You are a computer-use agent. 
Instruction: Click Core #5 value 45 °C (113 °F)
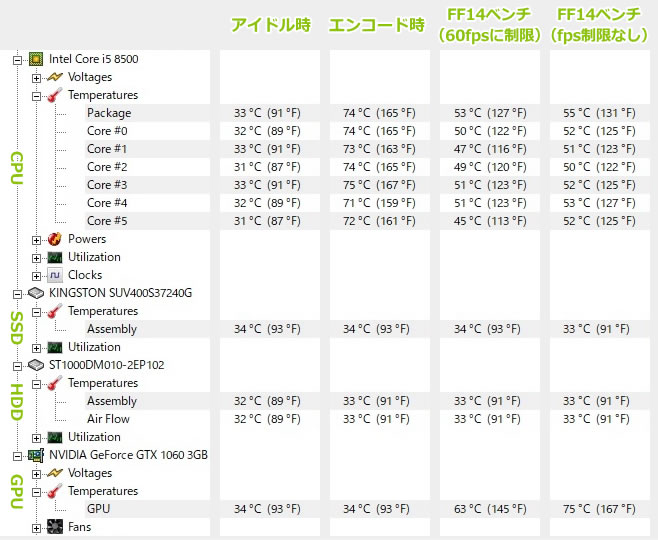490,221
